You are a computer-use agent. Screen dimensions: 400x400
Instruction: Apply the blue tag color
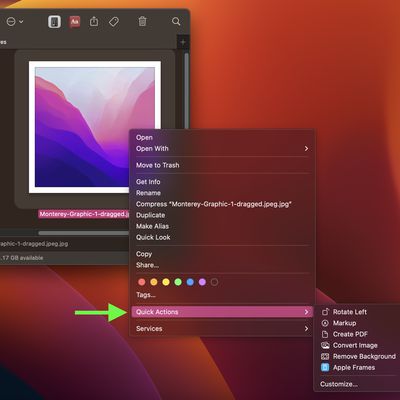pos(190,282)
